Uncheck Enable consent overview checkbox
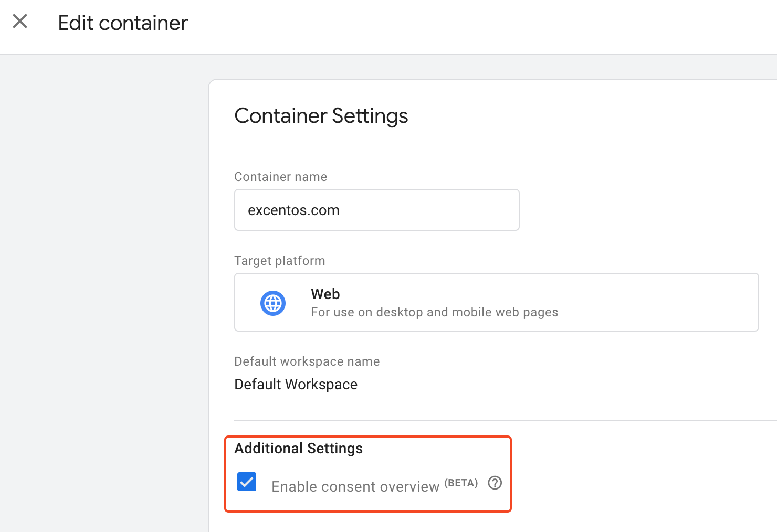Viewport: 777px width, 532px height. point(247,482)
